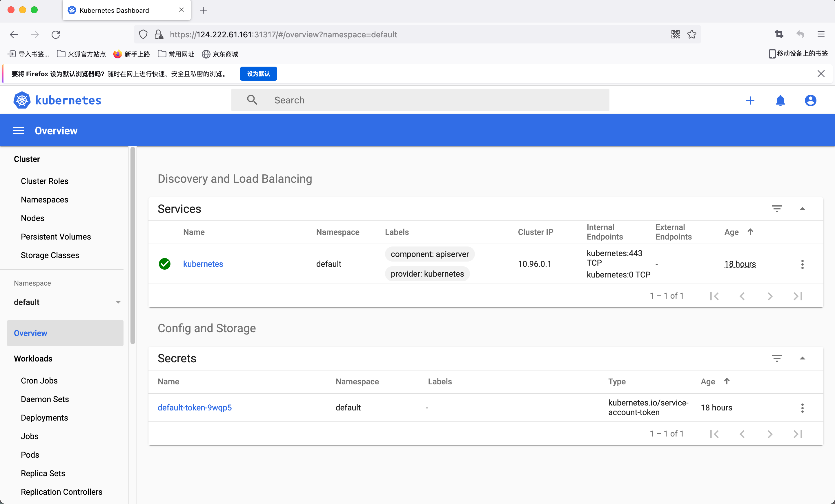Open 移动设备上的书签 folder
835x504 pixels.
point(798,54)
